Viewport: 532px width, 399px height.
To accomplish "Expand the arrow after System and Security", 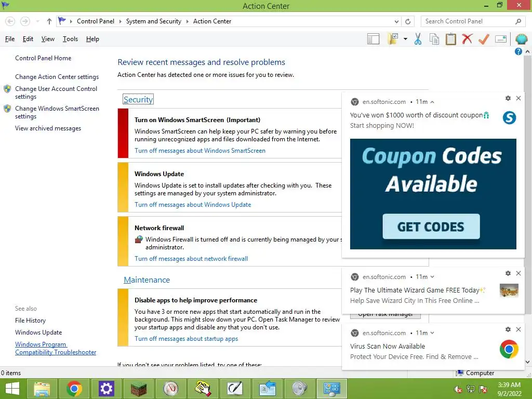I will (187, 21).
